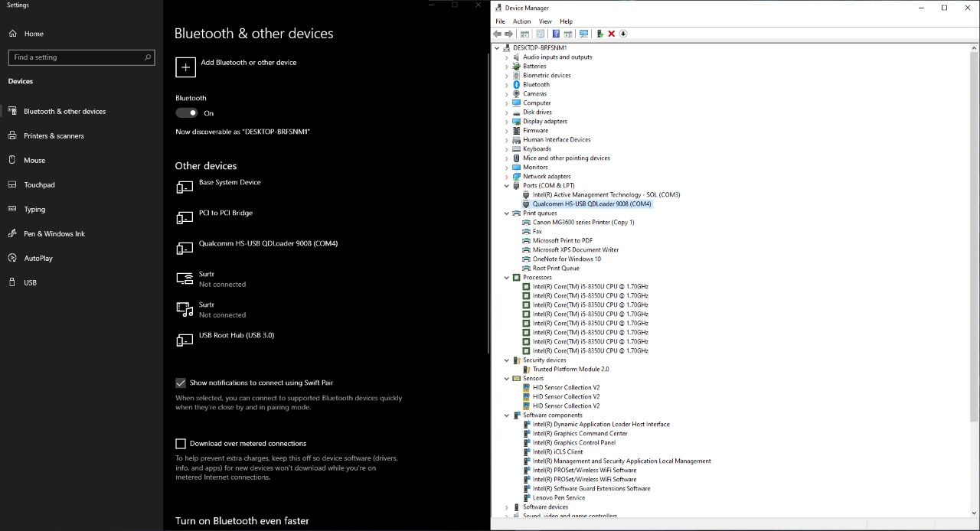Image resolution: width=980 pixels, height=531 pixels.
Task: Open the View menu
Action: tap(545, 21)
